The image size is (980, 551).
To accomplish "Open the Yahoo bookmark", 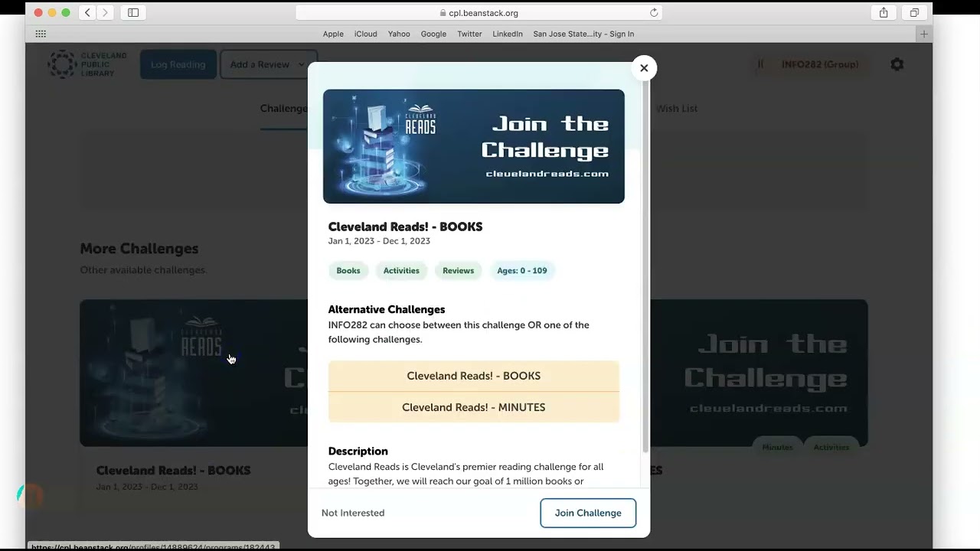I will [x=399, y=34].
